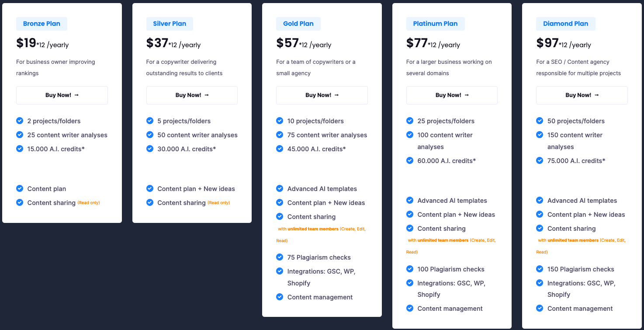Click checkmark icon beside 2 projects/folders
The image size is (644, 330).
20,121
